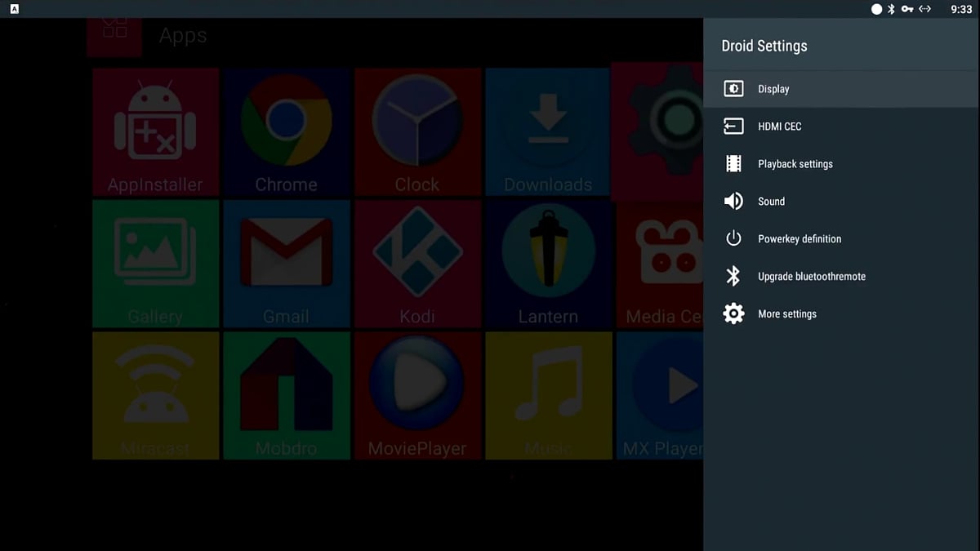Click the Apps header icon
The height and width of the screenshot is (551, 980).
pyautogui.click(x=114, y=37)
